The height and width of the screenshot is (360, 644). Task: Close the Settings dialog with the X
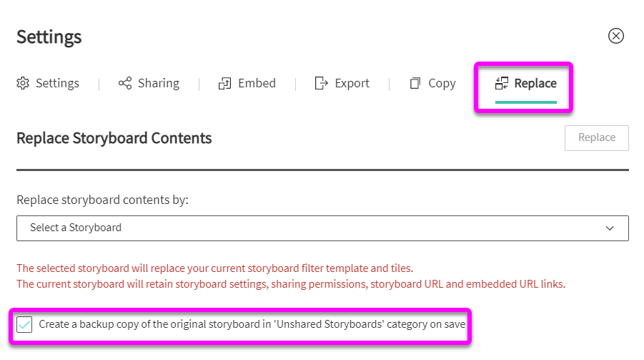(615, 36)
